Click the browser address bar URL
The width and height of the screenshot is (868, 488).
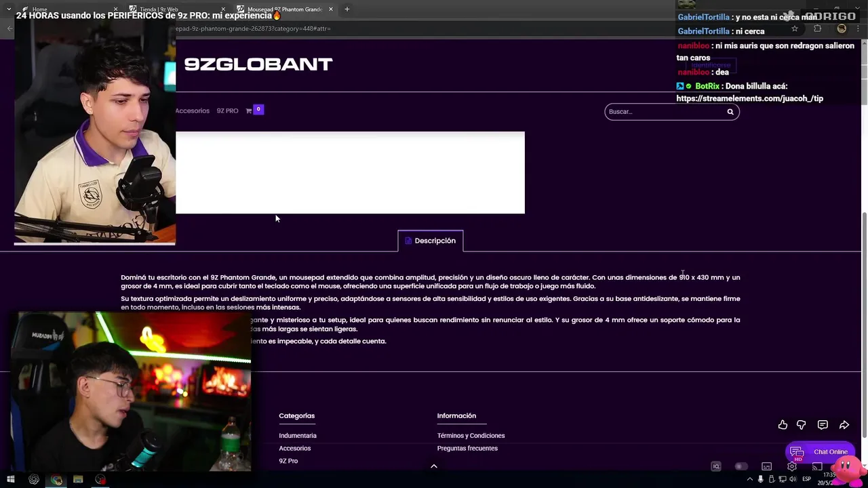(x=254, y=28)
